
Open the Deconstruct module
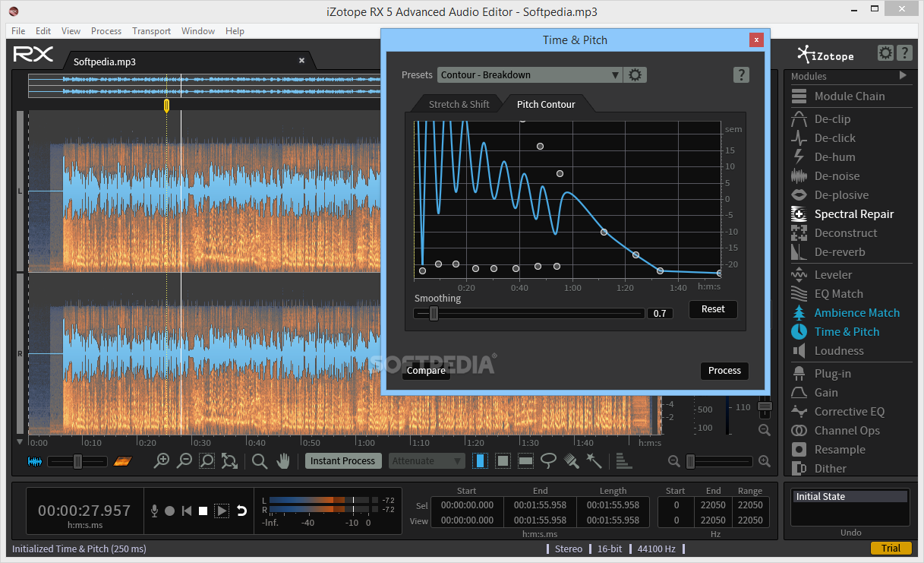click(x=845, y=233)
